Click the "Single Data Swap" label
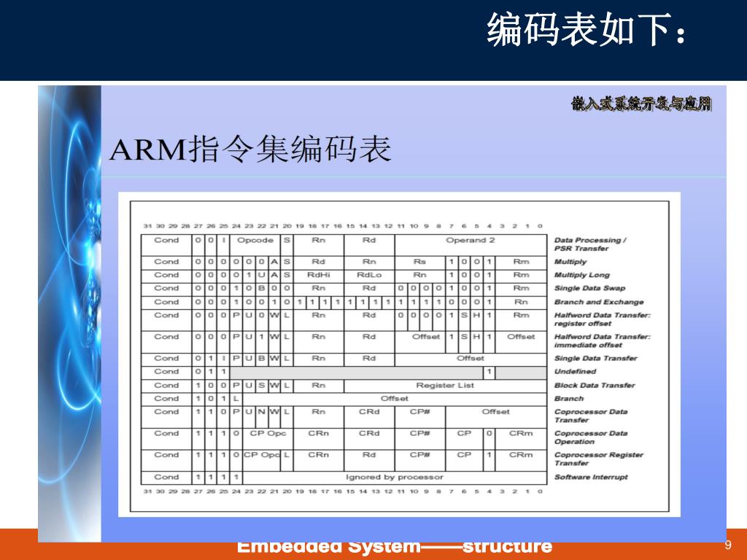This screenshot has height=560, width=747. (589, 288)
